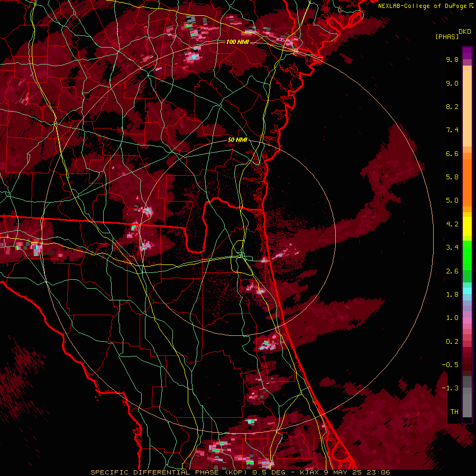Click the 50 NMI range ring label

(237, 140)
